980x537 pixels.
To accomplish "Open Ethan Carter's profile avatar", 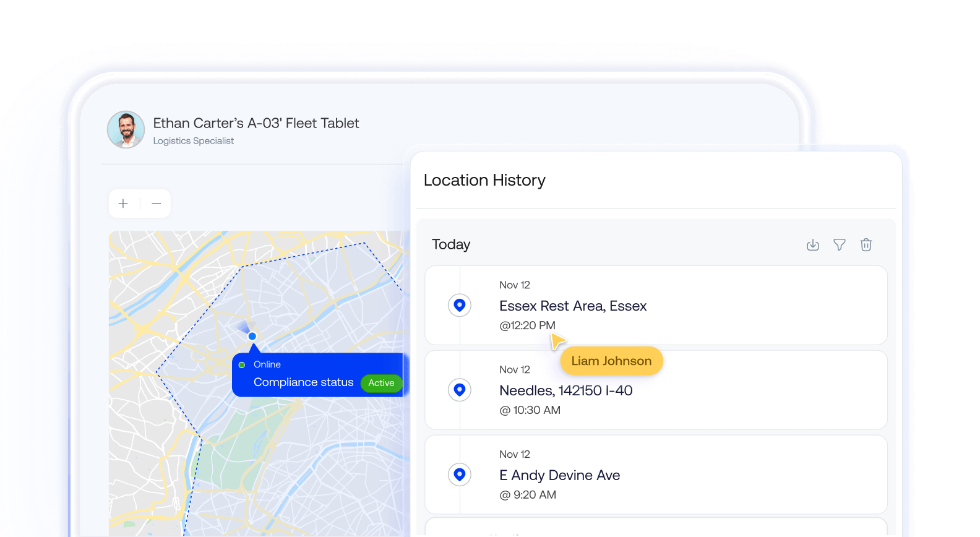I will pos(126,130).
